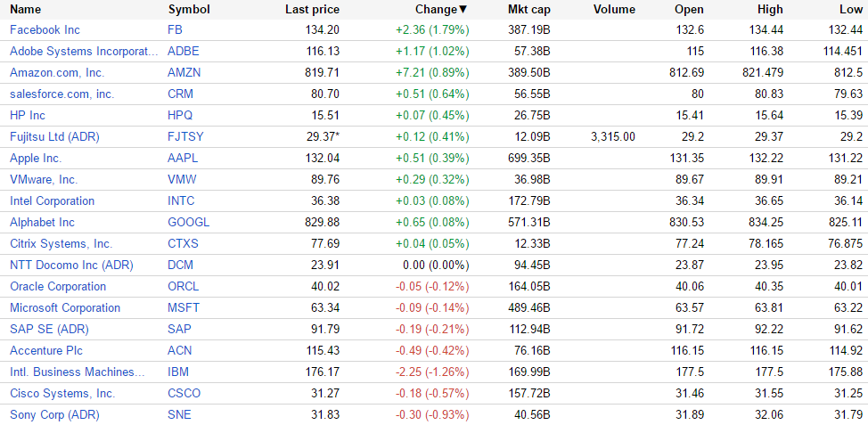Click the Mkt cap column header

point(528,10)
